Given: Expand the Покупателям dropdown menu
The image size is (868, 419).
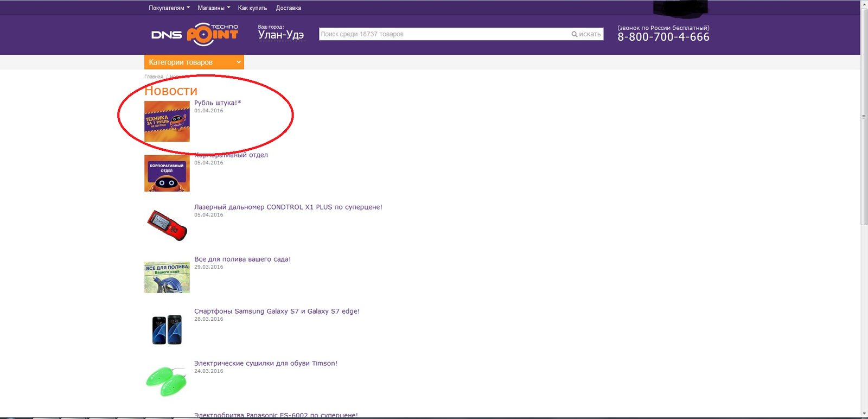Looking at the screenshot, I should pyautogui.click(x=169, y=8).
